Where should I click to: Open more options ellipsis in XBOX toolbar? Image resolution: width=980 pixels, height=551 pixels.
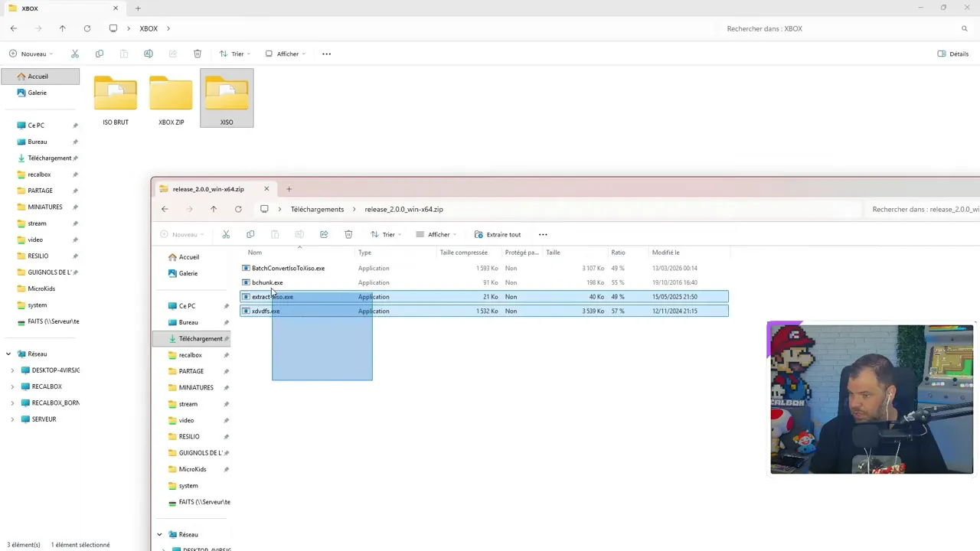click(x=327, y=54)
